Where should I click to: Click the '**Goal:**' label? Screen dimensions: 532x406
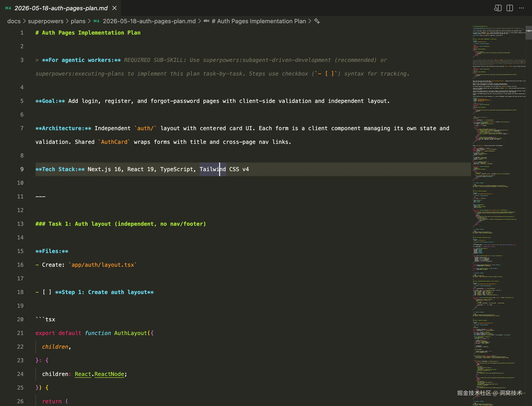click(x=50, y=101)
